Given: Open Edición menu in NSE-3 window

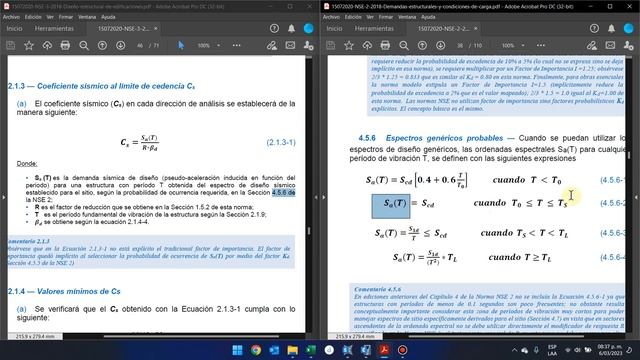Looking at the screenshot, I should pos(33,17).
